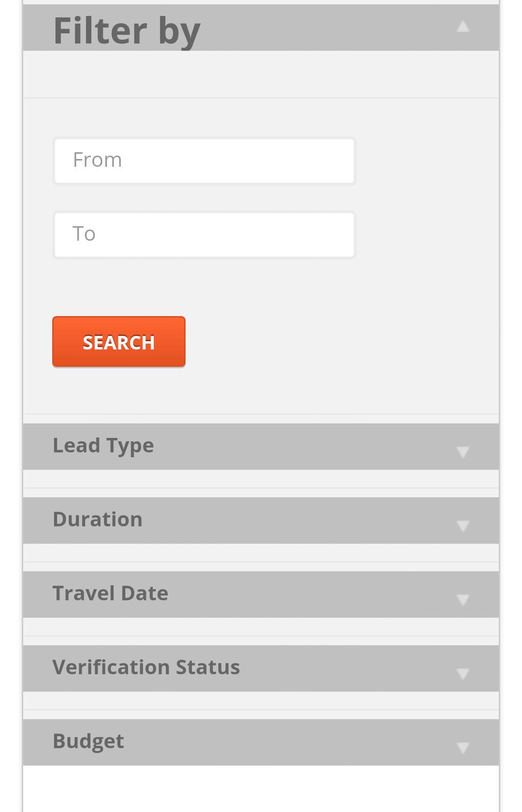Click the Duration dropdown arrow
The height and width of the screenshot is (812, 522).
click(463, 527)
